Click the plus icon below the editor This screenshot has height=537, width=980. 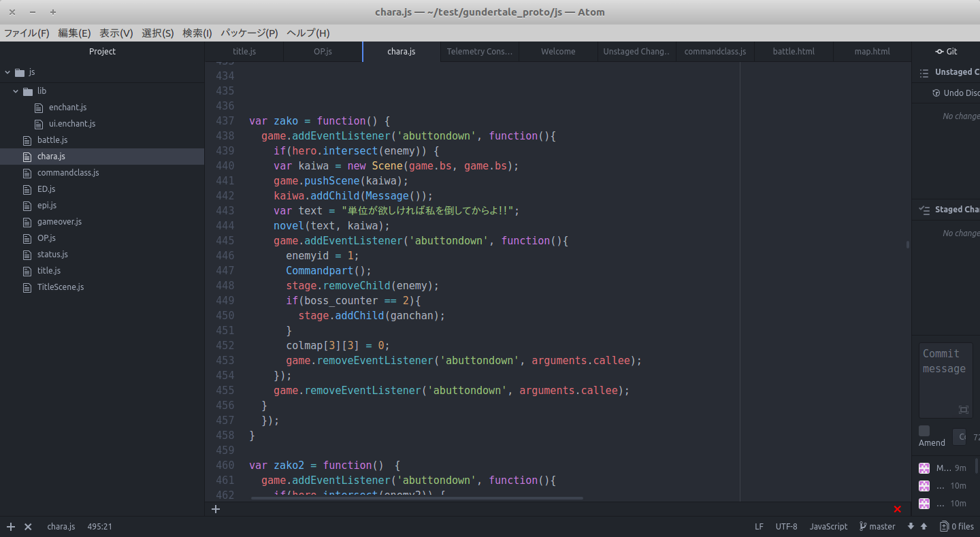216,508
